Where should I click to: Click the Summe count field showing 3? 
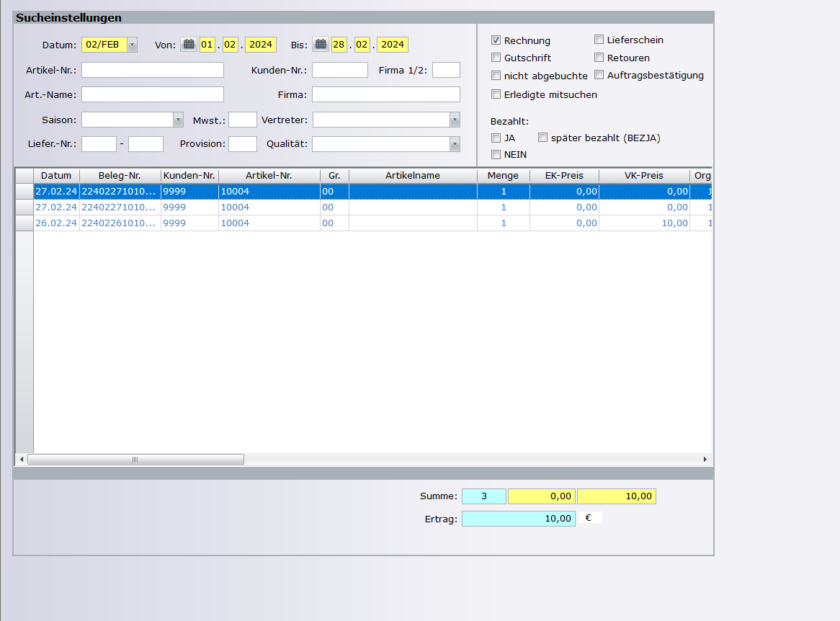(x=483, y=496)
